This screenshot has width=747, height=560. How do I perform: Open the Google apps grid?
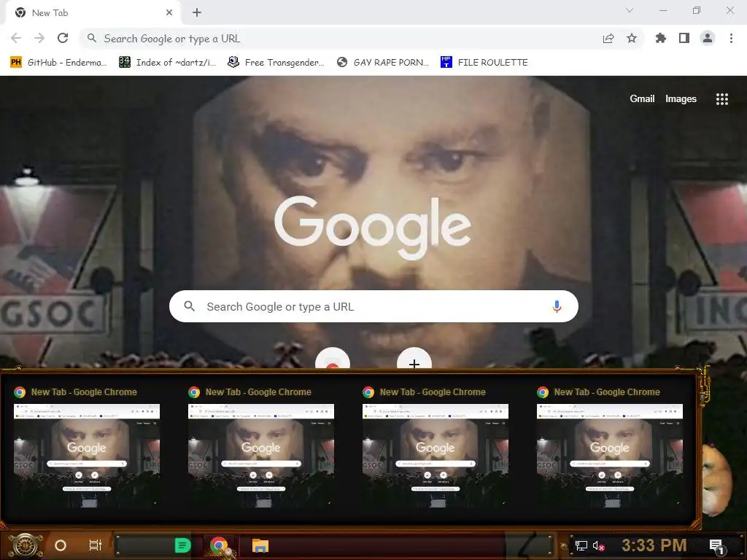point(722,98)
